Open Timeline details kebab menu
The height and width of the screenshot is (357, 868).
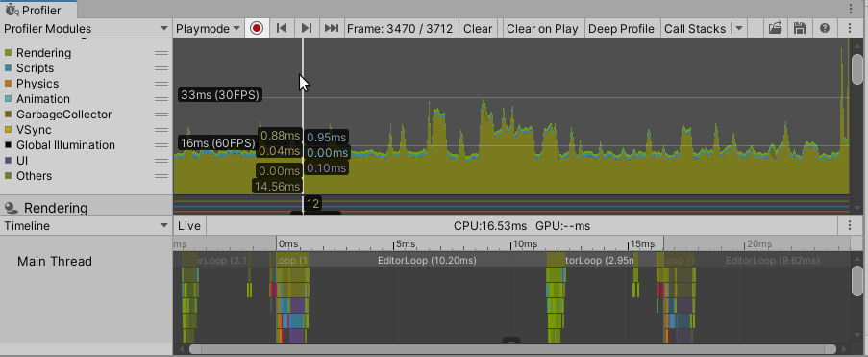(x=850, y=225)
